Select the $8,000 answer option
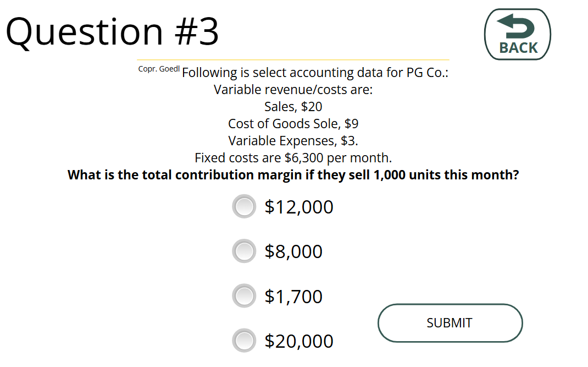 click(x=244, y=251)
